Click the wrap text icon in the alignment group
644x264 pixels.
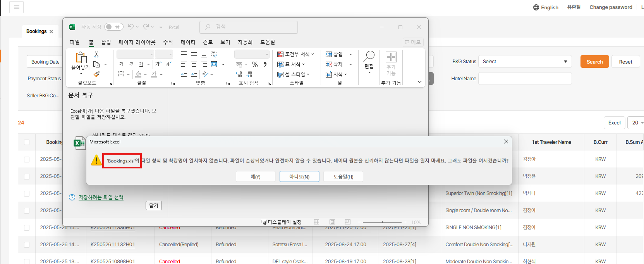214,54
